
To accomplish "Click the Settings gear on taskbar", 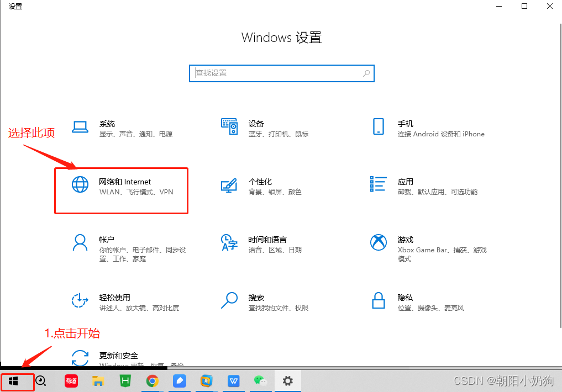I will tap(288, 381).
